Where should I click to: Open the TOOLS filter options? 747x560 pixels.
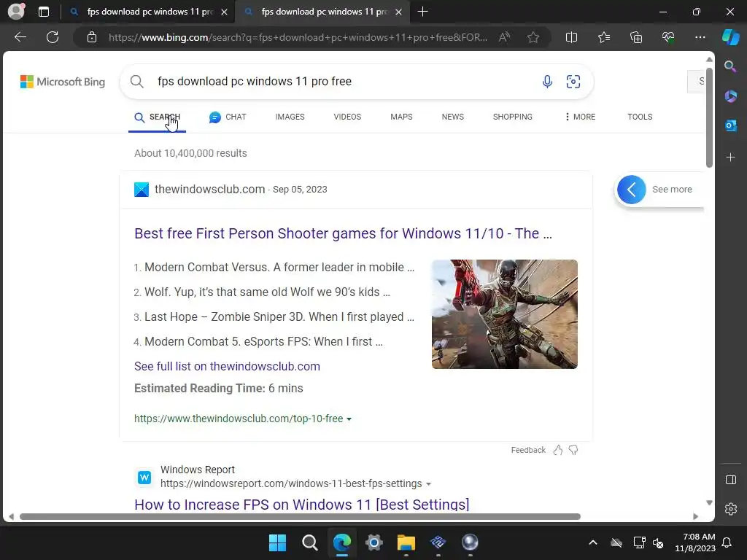click(640, 117)
